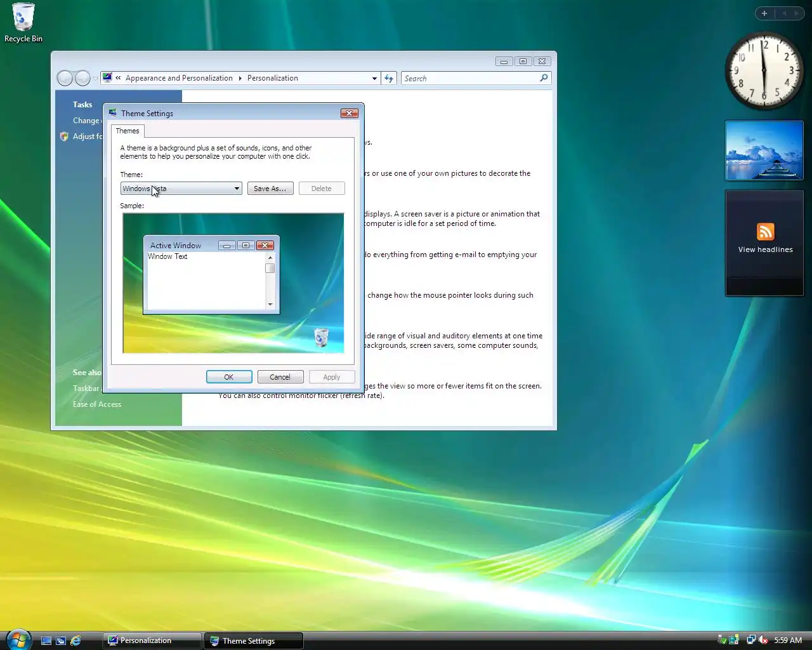Viewport: 812px width, 650px height.
Task: Click the shield icon next to Adjust font
Action: (64, 136)
